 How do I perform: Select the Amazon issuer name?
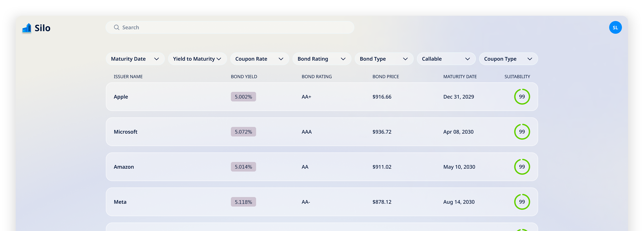124,167
